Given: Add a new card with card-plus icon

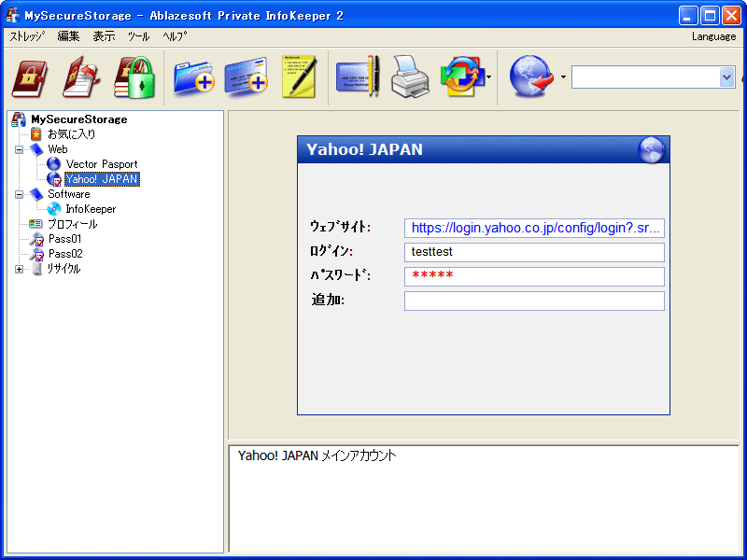Looking at the screenshot, I should click(246, 77).
